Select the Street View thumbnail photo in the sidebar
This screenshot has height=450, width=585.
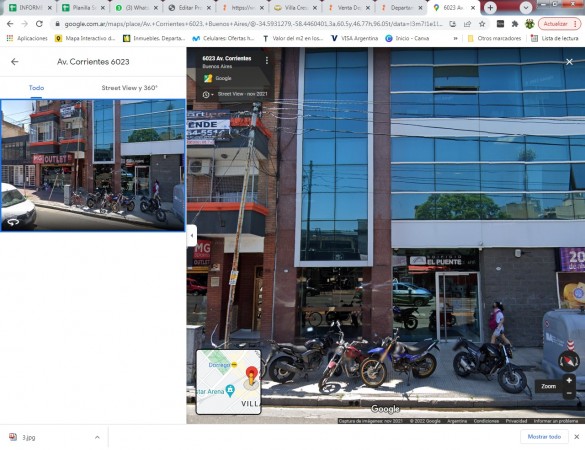(x=93, y=165)
